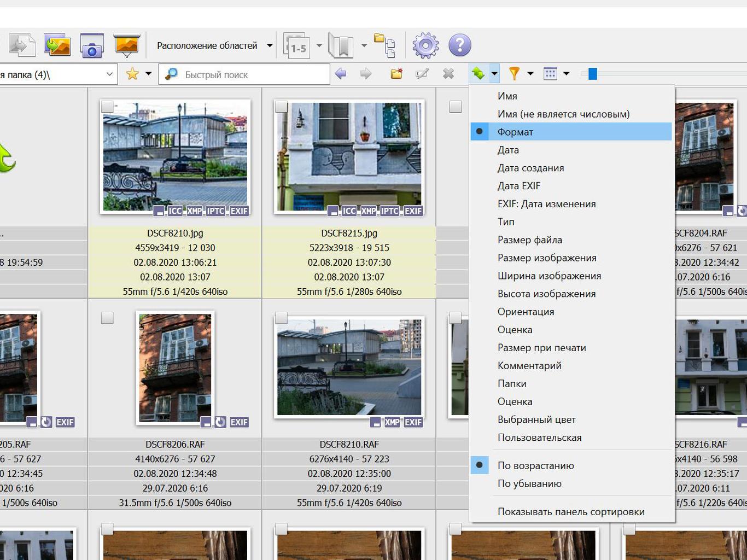Click the thumbnail size slider handle
The width and height of the screenshot is (747, 560).
pyautogui.click(x=593, y=74)
